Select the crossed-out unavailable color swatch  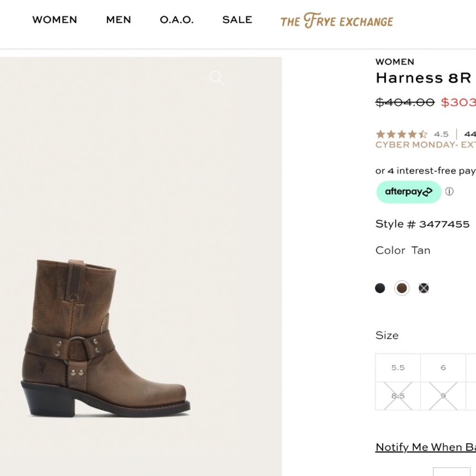(x=424, y=288)
